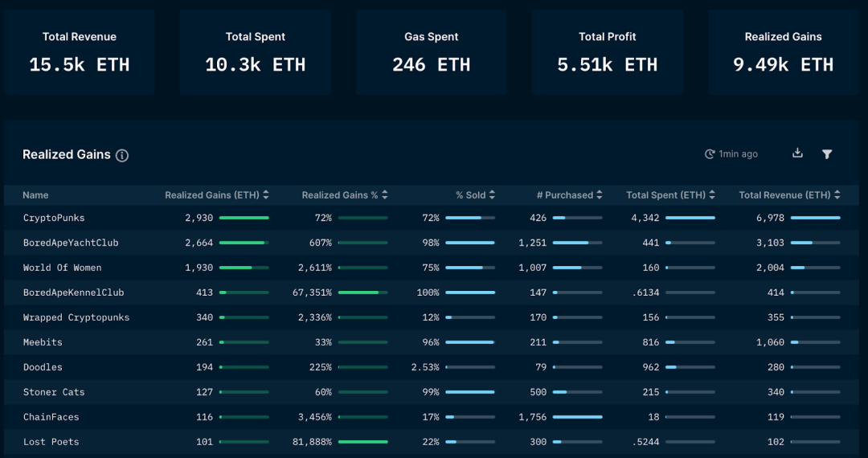This screenshot has width=868, height=458.
Task: Click the Realized Gains table title
Action: [x=67, y=155]
